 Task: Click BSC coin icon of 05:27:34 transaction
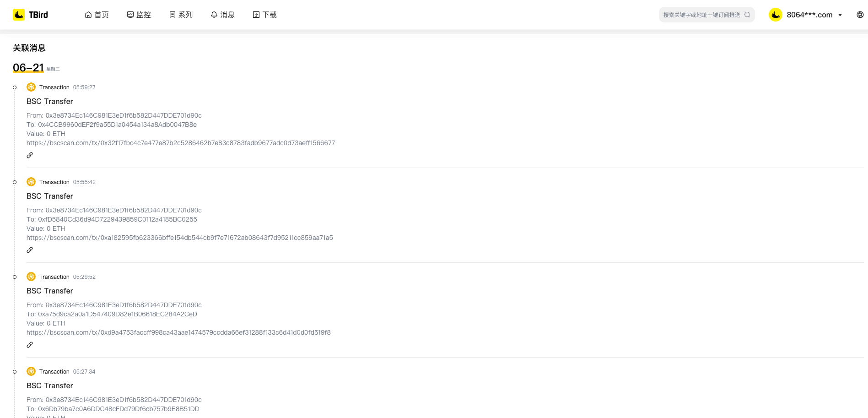coord(31,371)
